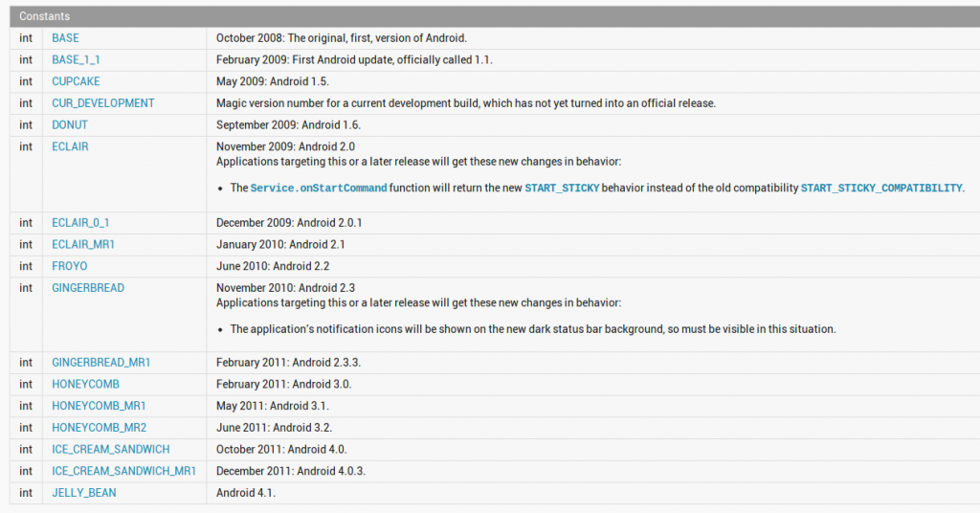Viewport: 980px width, 513px height.
Task: Select text 'Android 4.1.'
Action: tap(246, 493)
